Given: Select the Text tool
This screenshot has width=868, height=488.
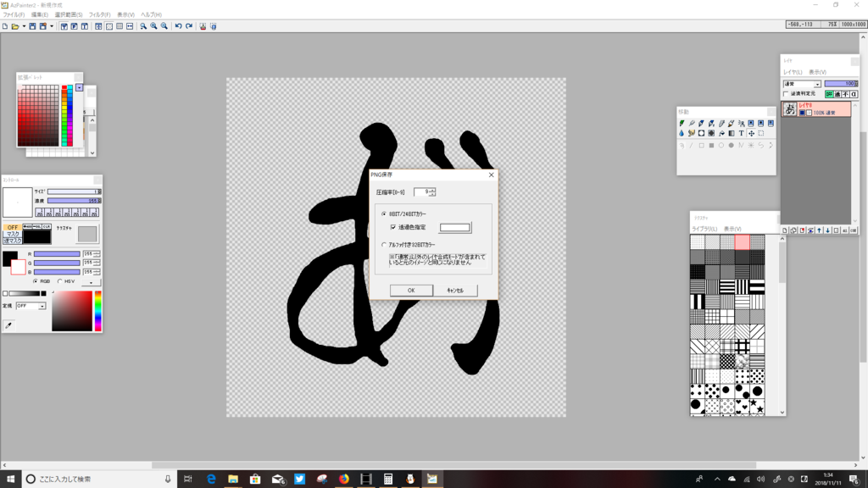Looking at the screenshot, I should [x=741, y=133].
